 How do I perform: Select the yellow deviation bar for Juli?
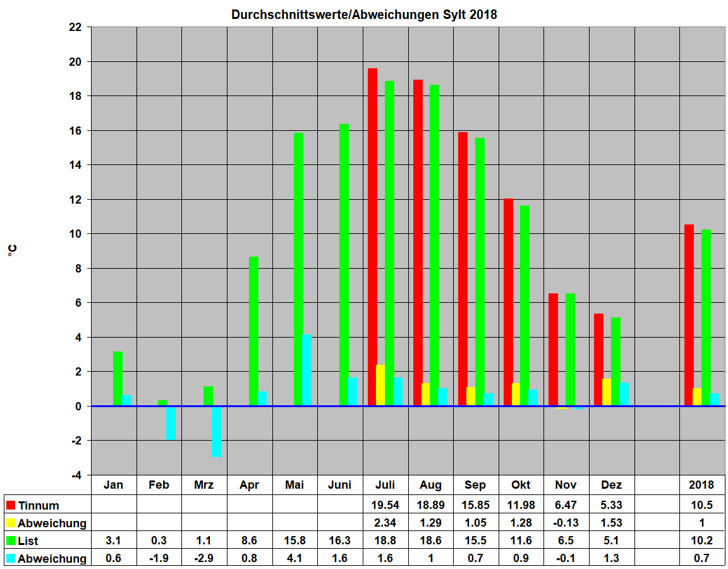click(x=380, y=385)
